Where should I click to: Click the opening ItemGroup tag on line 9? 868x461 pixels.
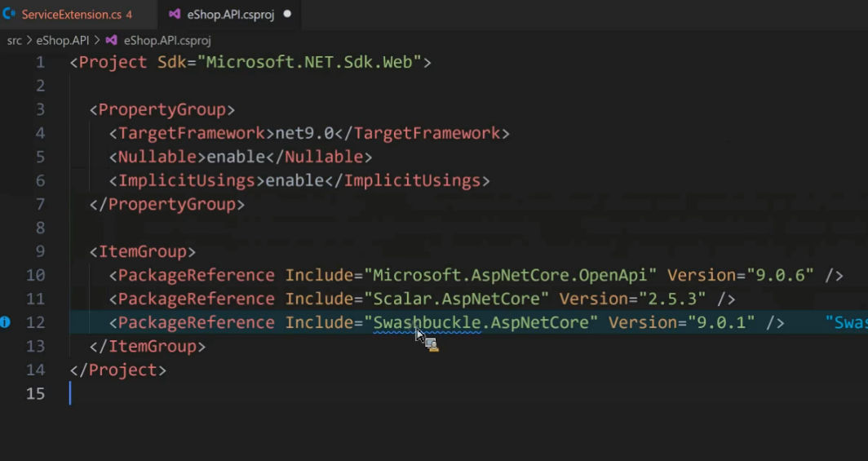coord(143,251)
